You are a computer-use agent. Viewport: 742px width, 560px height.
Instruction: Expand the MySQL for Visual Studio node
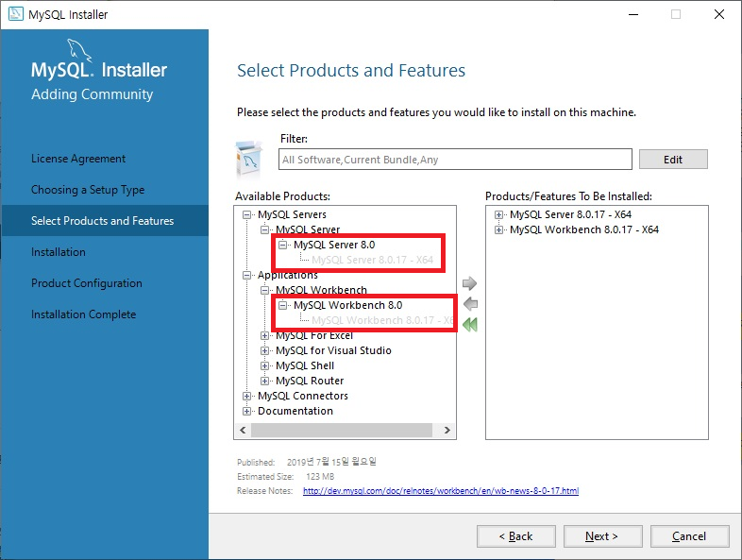pyautogui.click(x=264, y=350)
